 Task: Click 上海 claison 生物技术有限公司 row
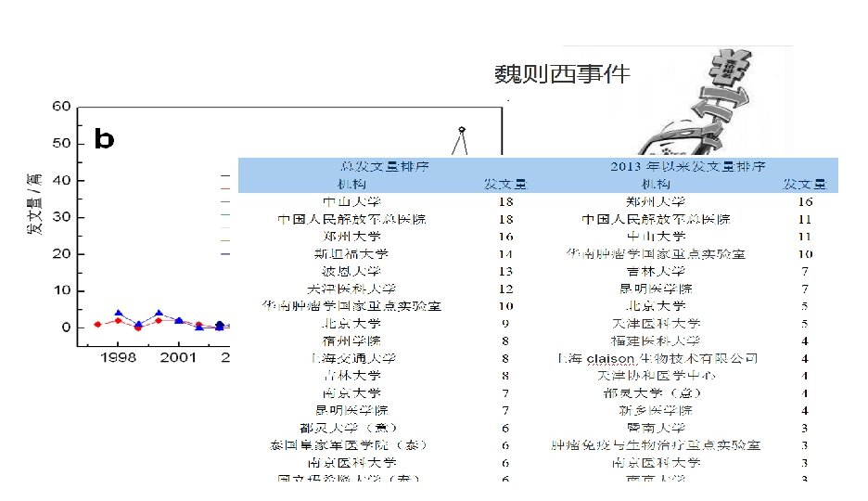pos(658,359)
